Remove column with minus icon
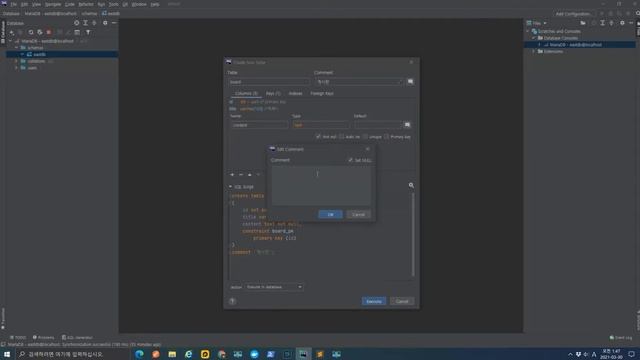Screen dimensions: 640x360 coord(241,175)
